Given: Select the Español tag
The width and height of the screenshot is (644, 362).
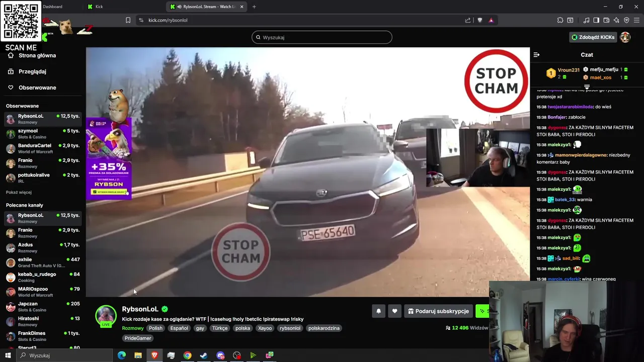Looking at the screenshot, I should [179, 328].
